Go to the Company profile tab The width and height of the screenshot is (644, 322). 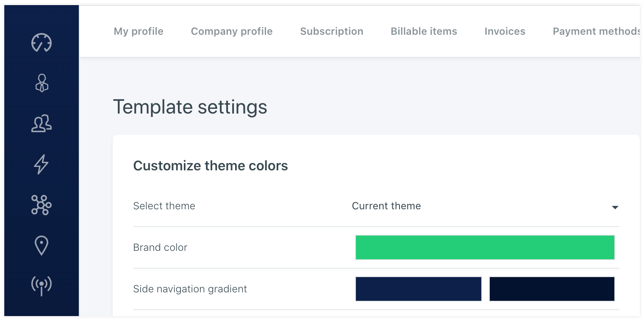(232, 31)
